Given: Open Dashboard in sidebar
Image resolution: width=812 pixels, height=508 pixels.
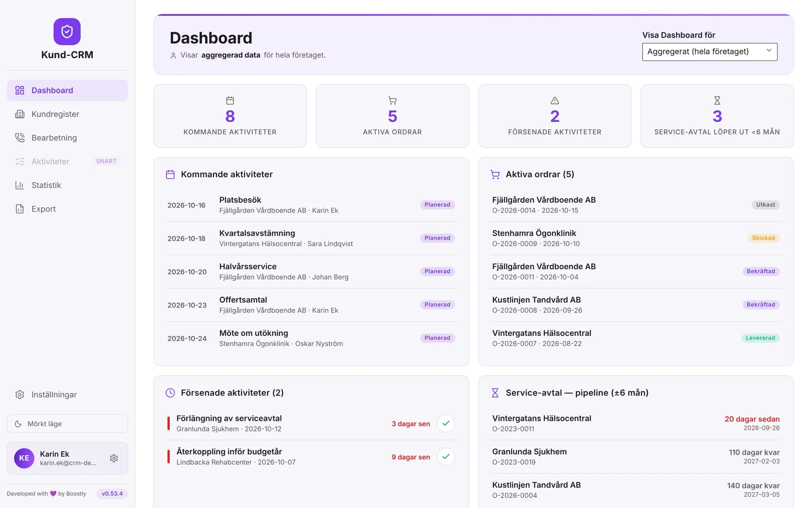Looking at the screenshot, I should point(67,90).
